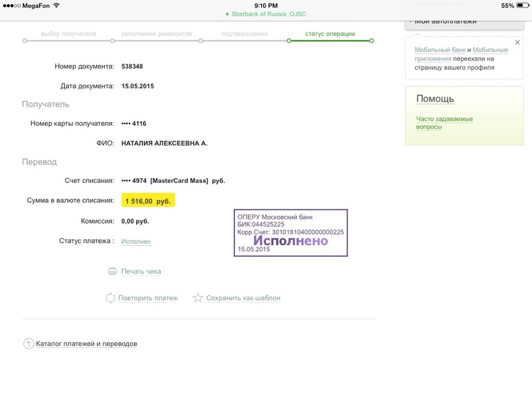Click recipient card number •••• 4116
The width and height of the screenshot is (532, 399).
pyautogui.click(x=133, y=124)
